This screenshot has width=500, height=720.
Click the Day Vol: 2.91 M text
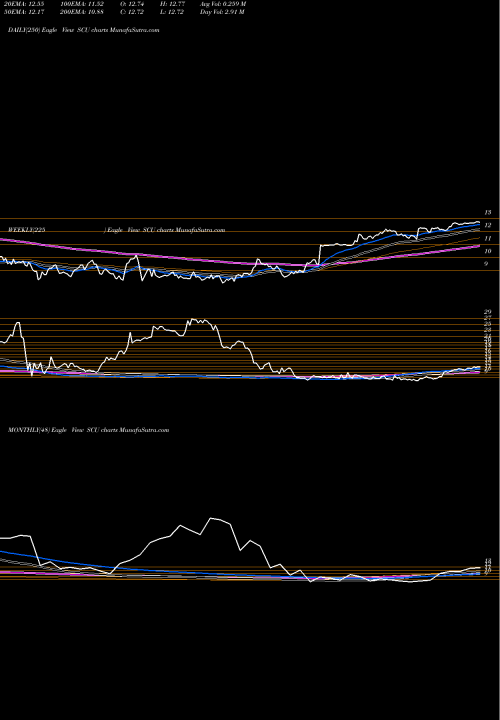pyautogui.click(x=222, y=12)
